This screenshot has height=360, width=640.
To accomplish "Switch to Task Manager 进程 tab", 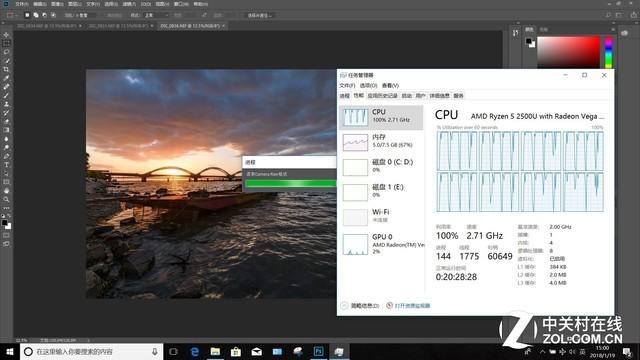I will click(344, 96).
